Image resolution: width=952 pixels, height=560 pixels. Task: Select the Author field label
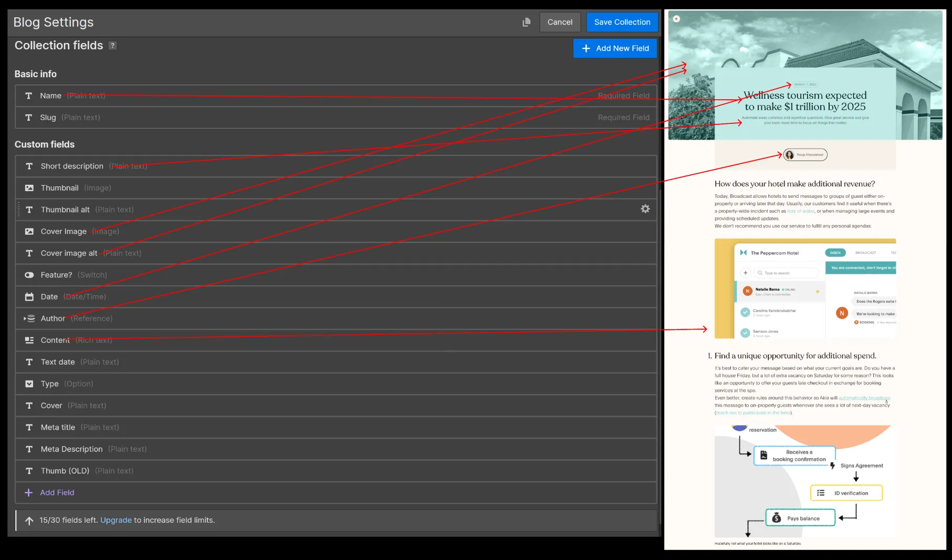[x=53, y=319]
